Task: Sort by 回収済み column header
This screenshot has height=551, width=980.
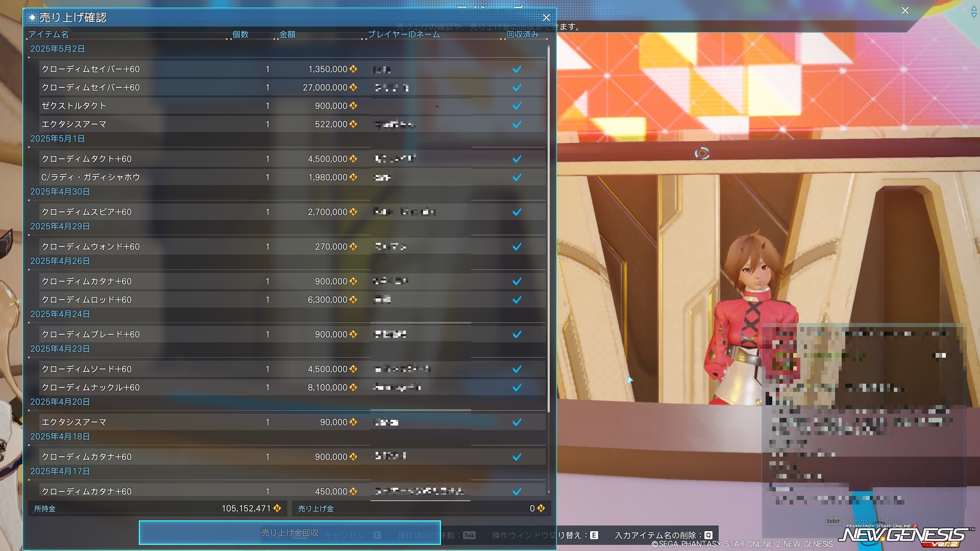Action: [x=522, y=34]
